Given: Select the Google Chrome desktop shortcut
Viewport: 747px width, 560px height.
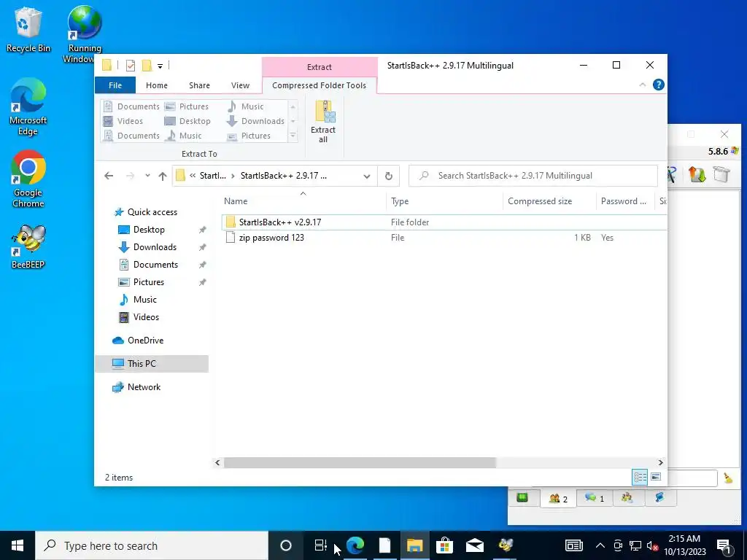Looking at the screenshot, I should pos(28,179).
